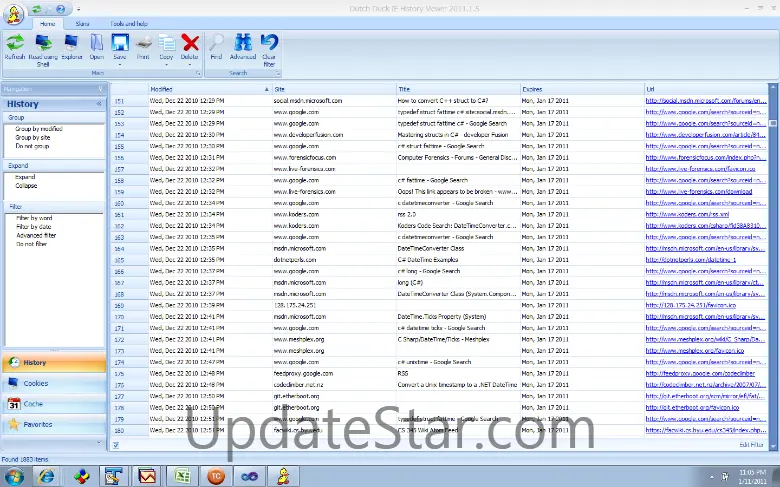Screen dimensions: 780x487
Task: Select Do not group option
Action: (32, 146)
